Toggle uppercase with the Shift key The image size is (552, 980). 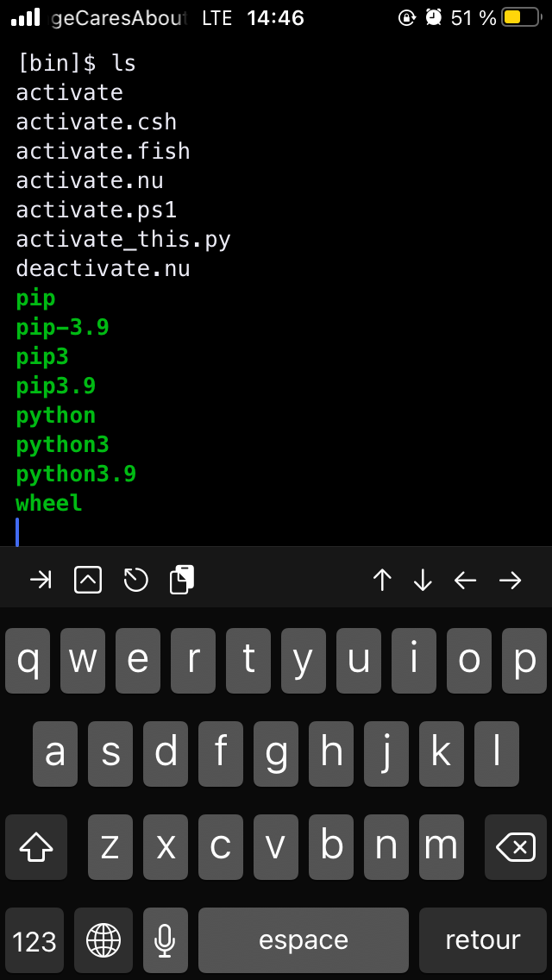coord(35,847)
